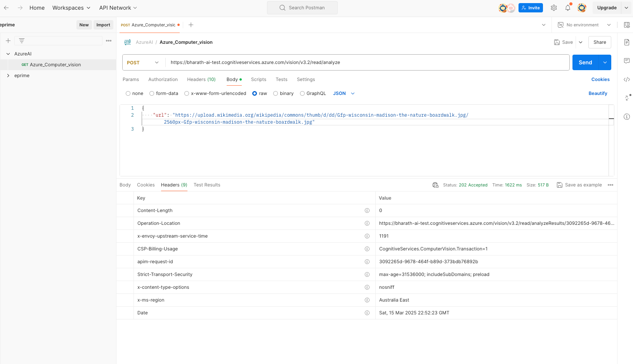Click the Import button
The height and width of the screenshot is (364, 633).
103,25
